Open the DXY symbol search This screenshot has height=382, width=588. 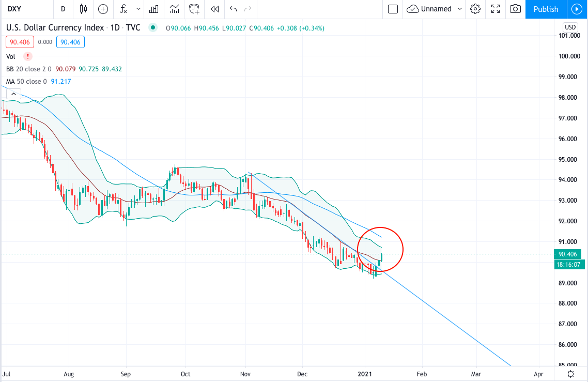(x=16, y=9)
